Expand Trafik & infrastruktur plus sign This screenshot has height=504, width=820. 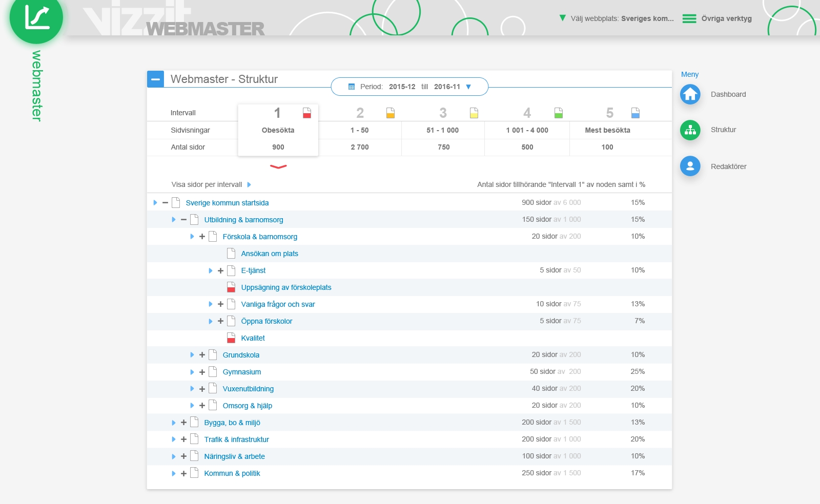(183, 439)
